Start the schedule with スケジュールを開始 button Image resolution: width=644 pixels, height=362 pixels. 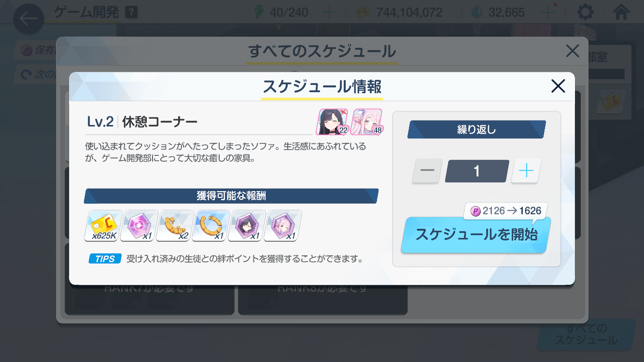(x=476, y=235)
